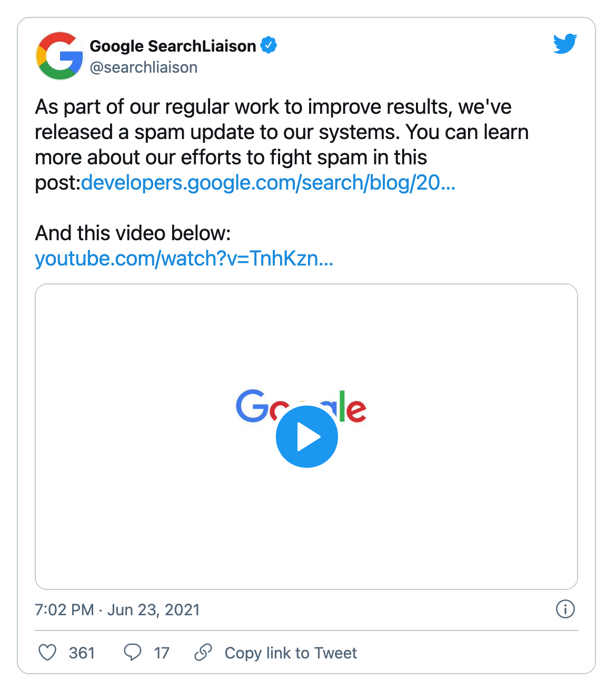Image resolution: width=616 pixels, height=689 pixels.
Task: Open the youtube.com watch link
Action: (x=184, y=259)
